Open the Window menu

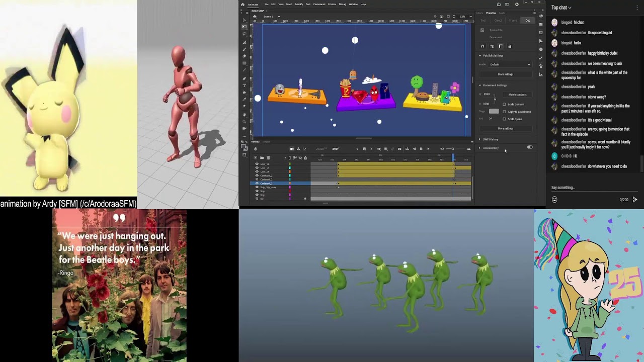(x=353, y=4)
